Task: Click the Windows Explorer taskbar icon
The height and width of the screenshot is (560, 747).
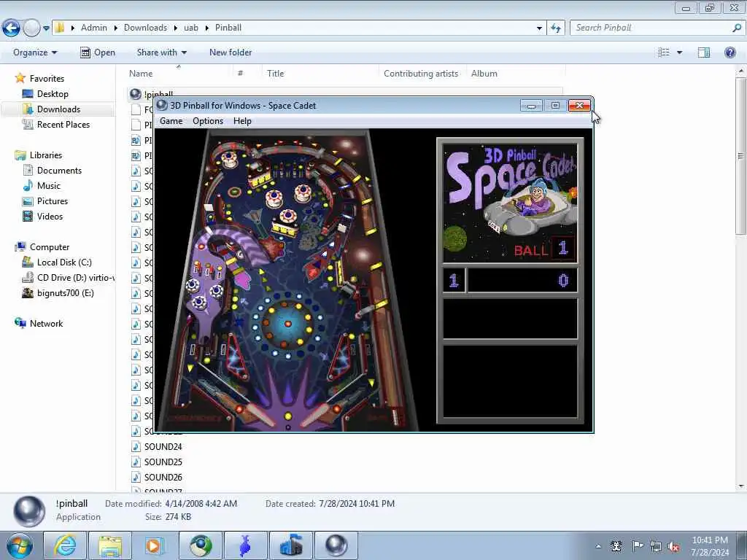Action: (110, 545)
